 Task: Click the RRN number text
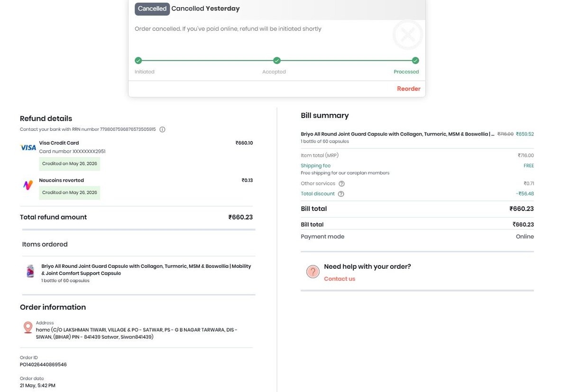(88, 129)
